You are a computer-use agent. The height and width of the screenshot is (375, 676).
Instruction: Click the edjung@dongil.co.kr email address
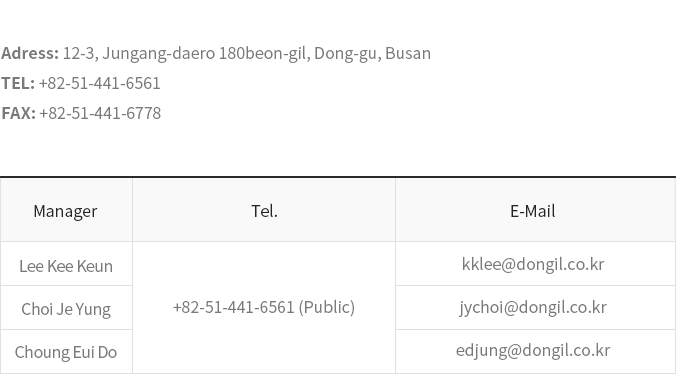pos(533,350)
